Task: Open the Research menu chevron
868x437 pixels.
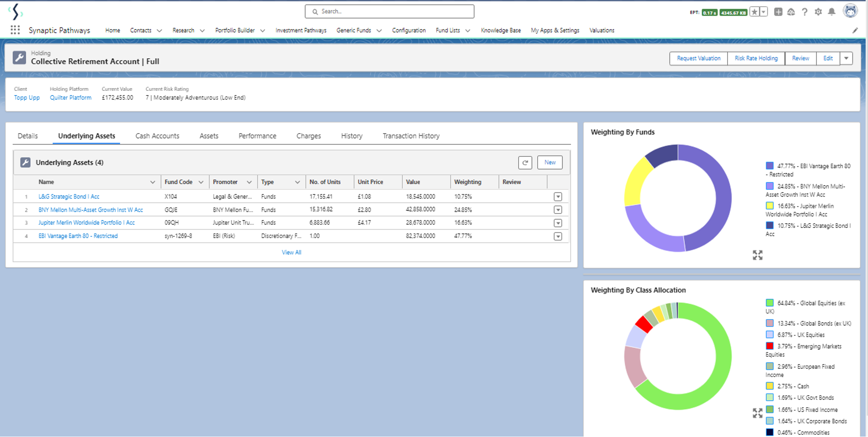Action: 202,30
